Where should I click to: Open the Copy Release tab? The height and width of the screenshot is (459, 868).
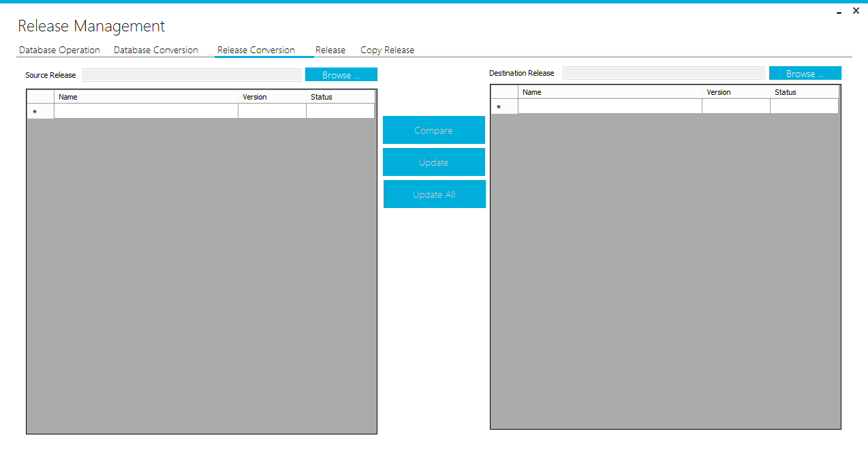387,50
